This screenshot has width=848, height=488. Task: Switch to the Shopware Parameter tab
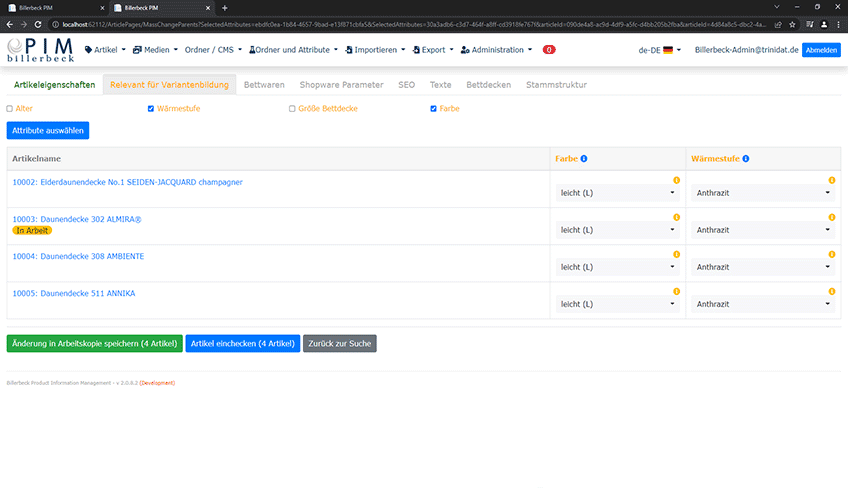coord(341,85)
